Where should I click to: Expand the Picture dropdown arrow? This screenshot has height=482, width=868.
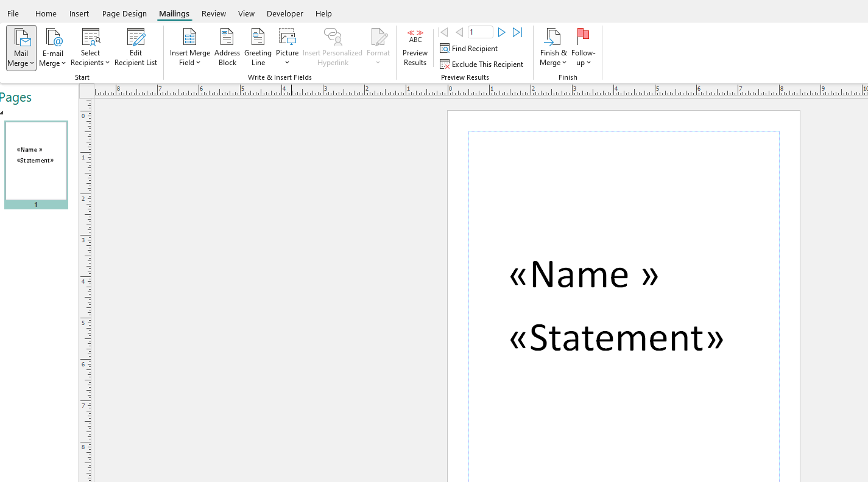[x=288, y=63]
